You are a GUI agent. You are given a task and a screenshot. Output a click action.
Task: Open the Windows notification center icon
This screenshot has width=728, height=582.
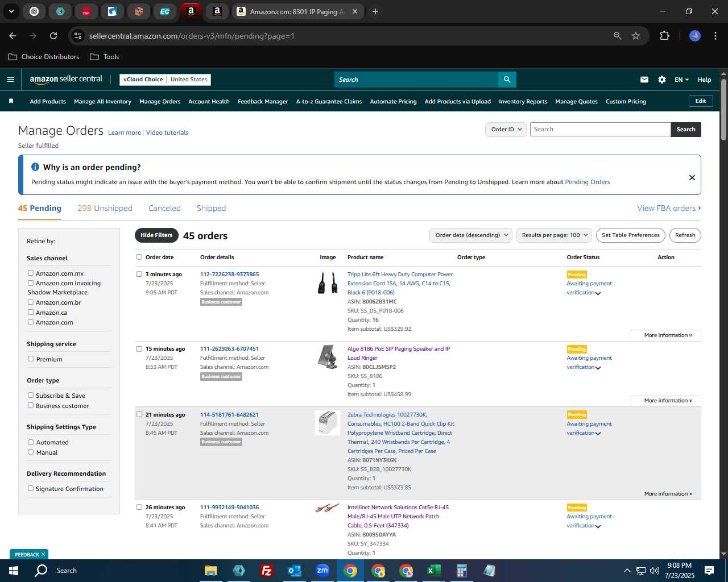(x=709, y=571)
